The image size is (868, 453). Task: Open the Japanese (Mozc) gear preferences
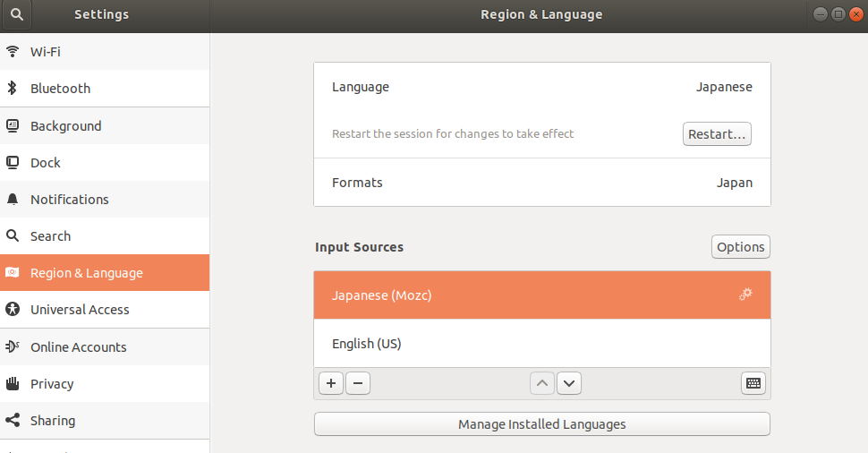[x=745, y=295]
